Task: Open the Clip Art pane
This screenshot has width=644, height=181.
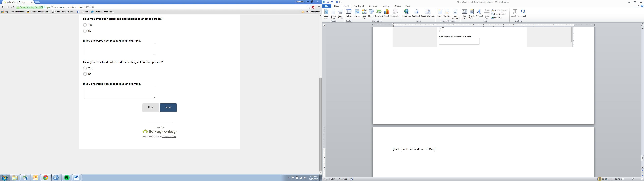Action: pos(364,14)
